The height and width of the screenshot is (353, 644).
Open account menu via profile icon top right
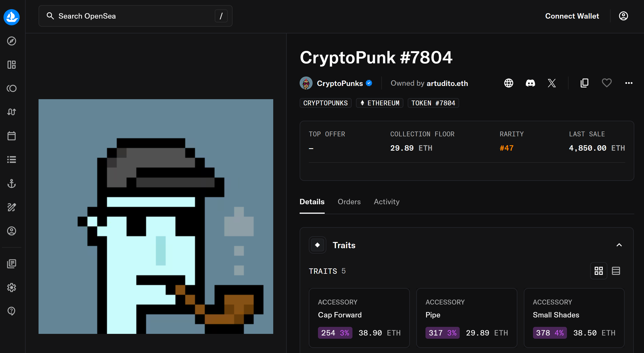point(623,16)
